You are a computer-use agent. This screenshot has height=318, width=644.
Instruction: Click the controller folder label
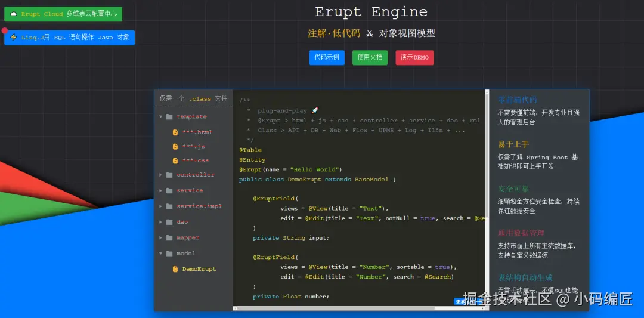tap(196, 175)
